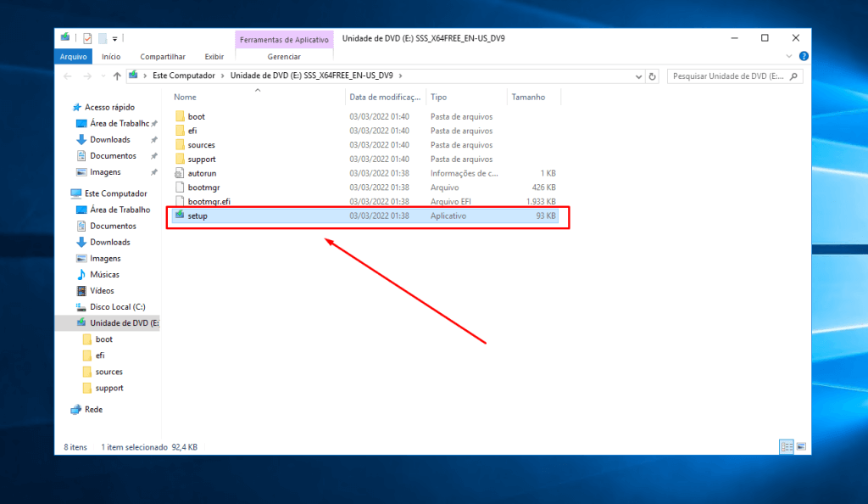This screenshot has width=868, height=504.
Task: Click the magnifying glass search icon
Action: (793, 76)
